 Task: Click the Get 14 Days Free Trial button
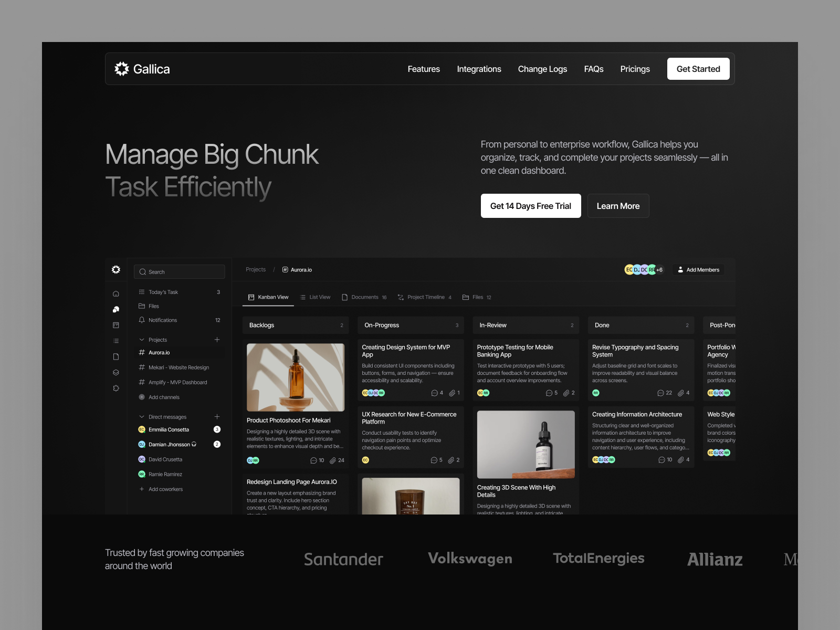531,206
